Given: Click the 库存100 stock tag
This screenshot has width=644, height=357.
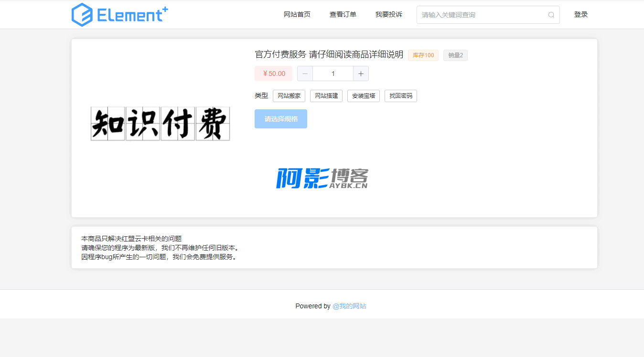Looking at the screenshot, I should [423, 55].
